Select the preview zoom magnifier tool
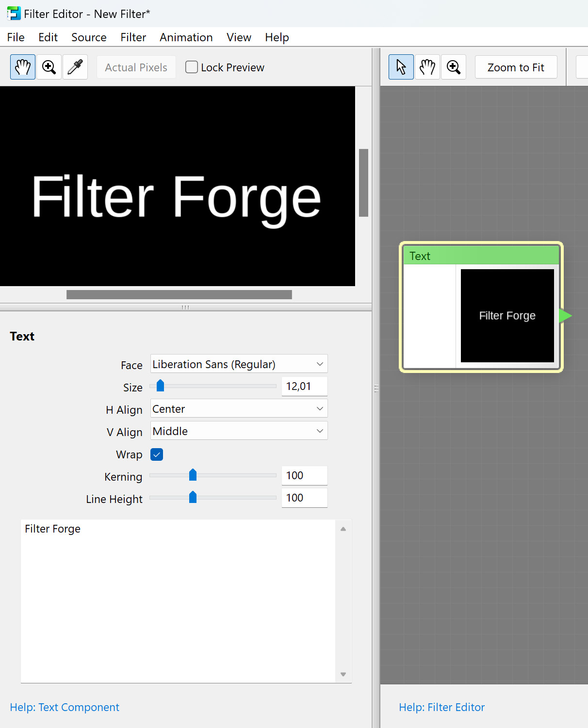Viewport: 588px width, 728px height. [x=49, y=67]
